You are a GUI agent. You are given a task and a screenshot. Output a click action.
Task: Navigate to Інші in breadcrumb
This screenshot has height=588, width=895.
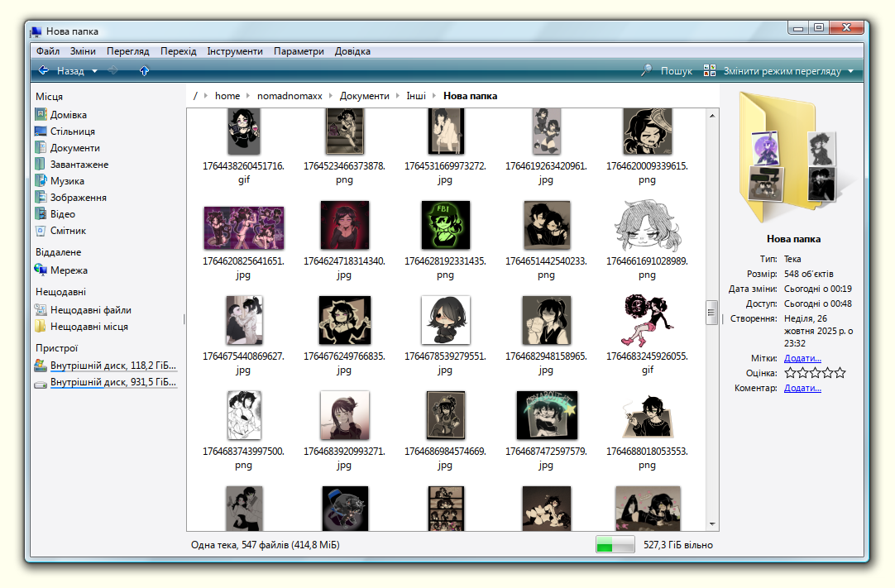416,96
